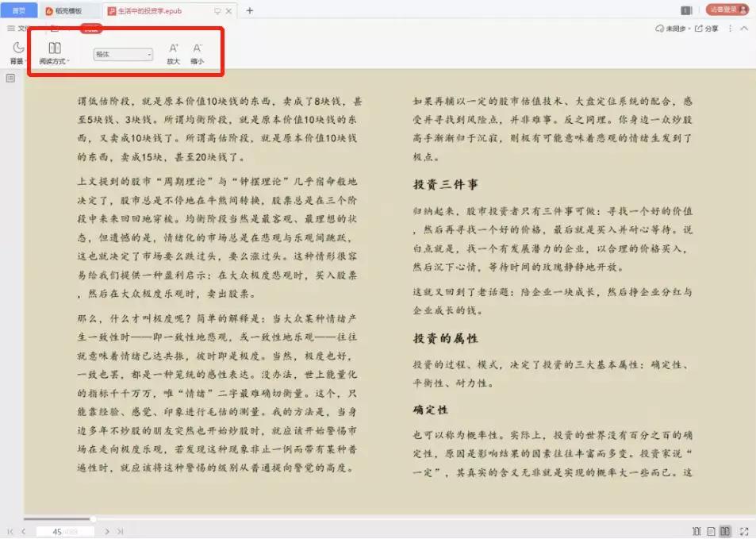Click the 访客登录 login button
Image resolution: width=756 pixels, height=539 pixels.
[x=727, y=10]
